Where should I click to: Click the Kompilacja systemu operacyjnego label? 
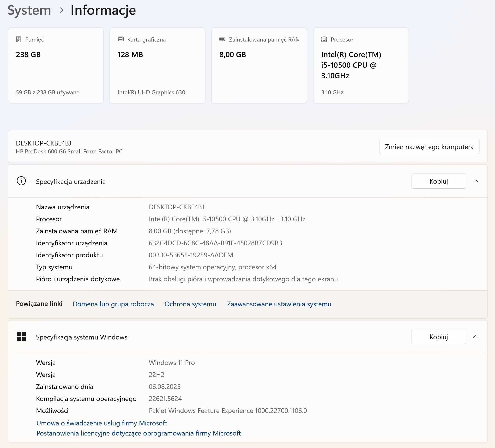click(86, 399)
